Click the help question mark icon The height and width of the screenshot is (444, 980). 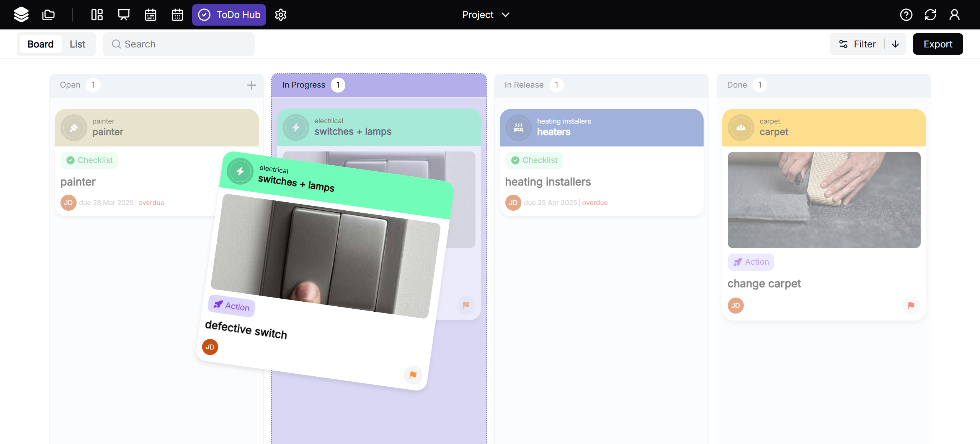(x=906, y=15)
